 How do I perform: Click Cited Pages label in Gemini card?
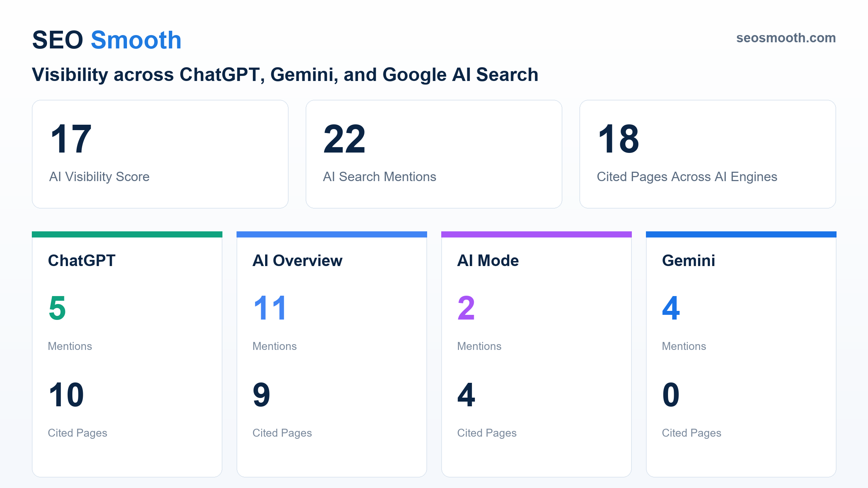pos(692,433)
